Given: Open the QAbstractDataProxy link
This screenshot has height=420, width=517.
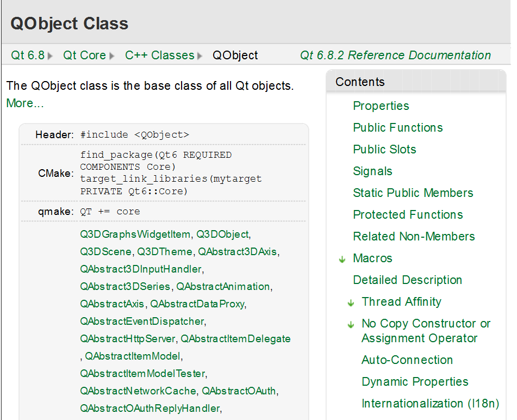Looking at the screenshot, I should 197,304.
